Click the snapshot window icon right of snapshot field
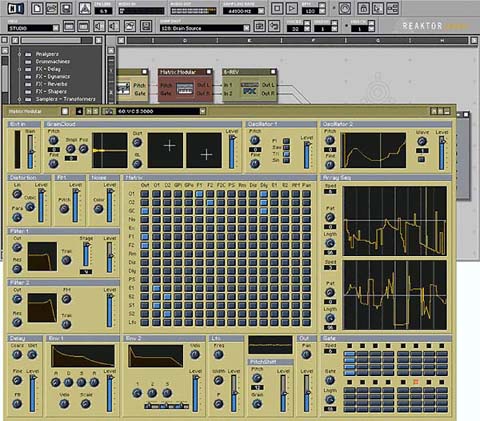 [x=259, y=26]
